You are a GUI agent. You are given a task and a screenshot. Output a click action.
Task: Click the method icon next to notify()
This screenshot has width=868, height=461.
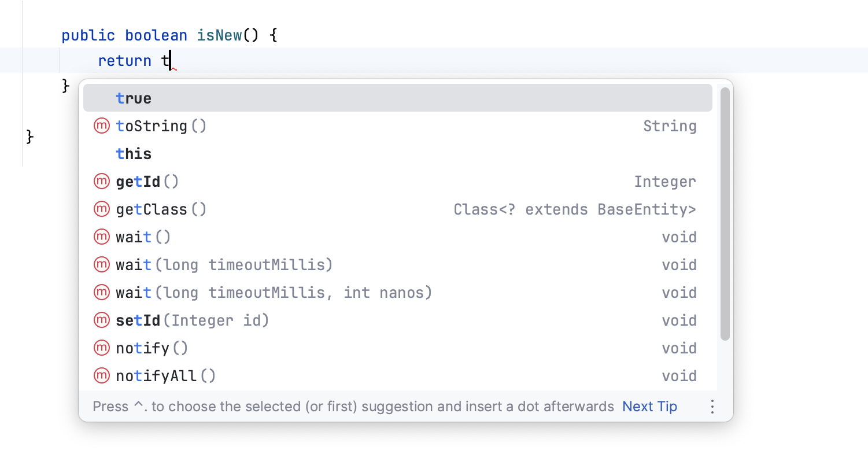coord(101,348)
